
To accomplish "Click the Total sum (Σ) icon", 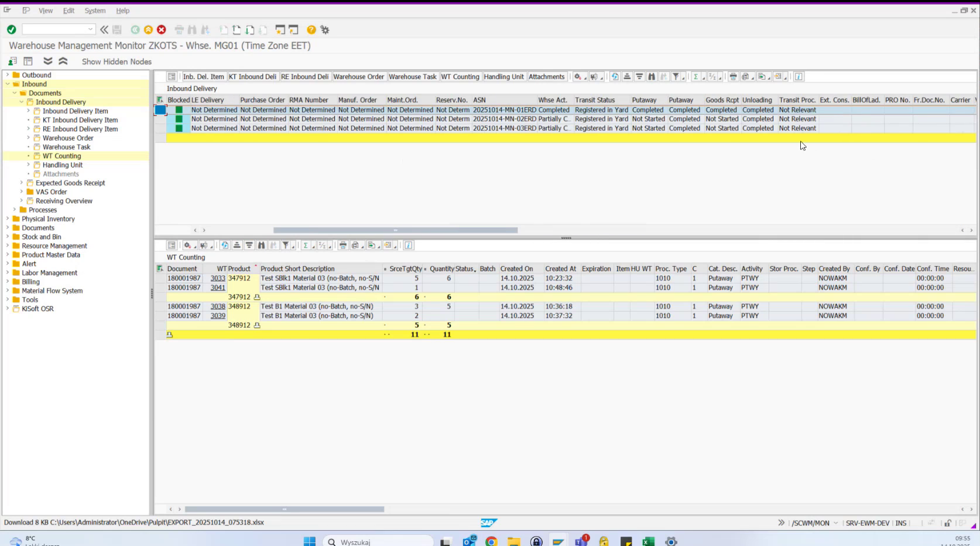I will click(x=305, y=245).
